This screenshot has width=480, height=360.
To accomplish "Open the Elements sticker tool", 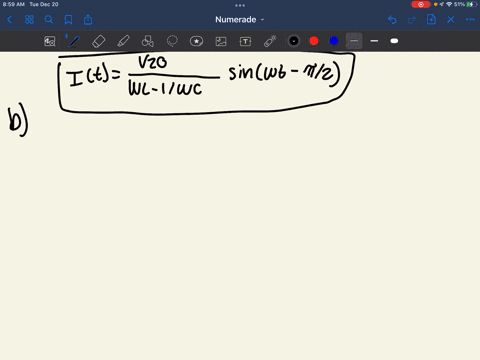I will coord(196,41).
